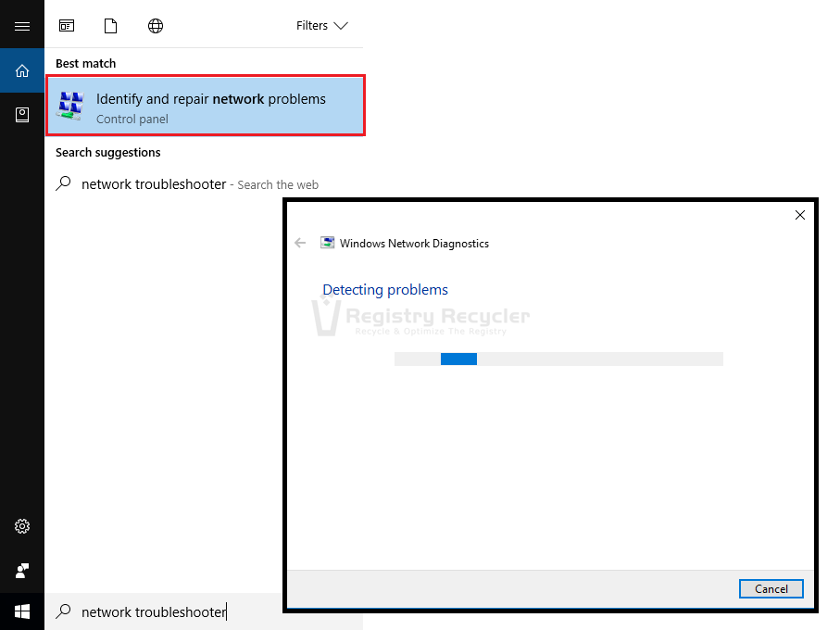Expand the Filters dropdown
Screen dimensions: 840x630
point(322,26)
